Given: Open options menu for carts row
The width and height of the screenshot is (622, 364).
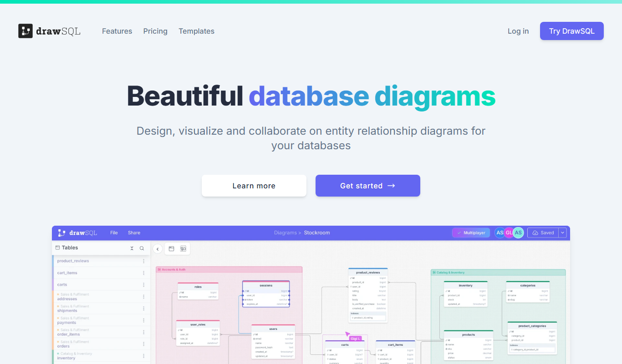Looking at the screenshot, I should (144, 285).
